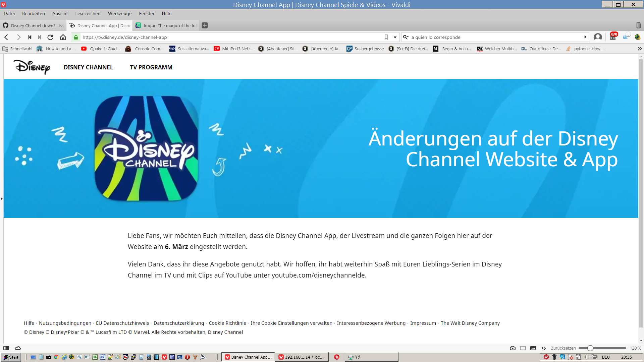Image resolution: width=644 pixels, height=362 pixels.
Task: Open Werkzeuge menu
Action: (x=120, y=13)
